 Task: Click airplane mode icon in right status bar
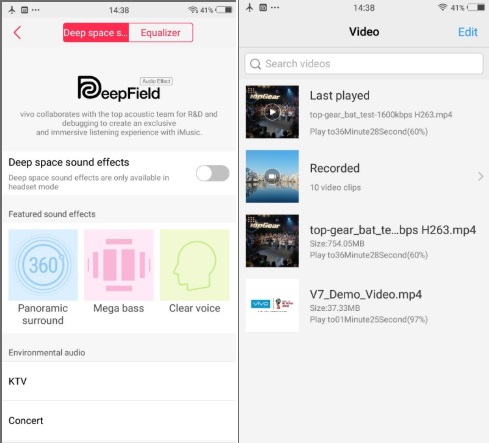pos(250,7)
